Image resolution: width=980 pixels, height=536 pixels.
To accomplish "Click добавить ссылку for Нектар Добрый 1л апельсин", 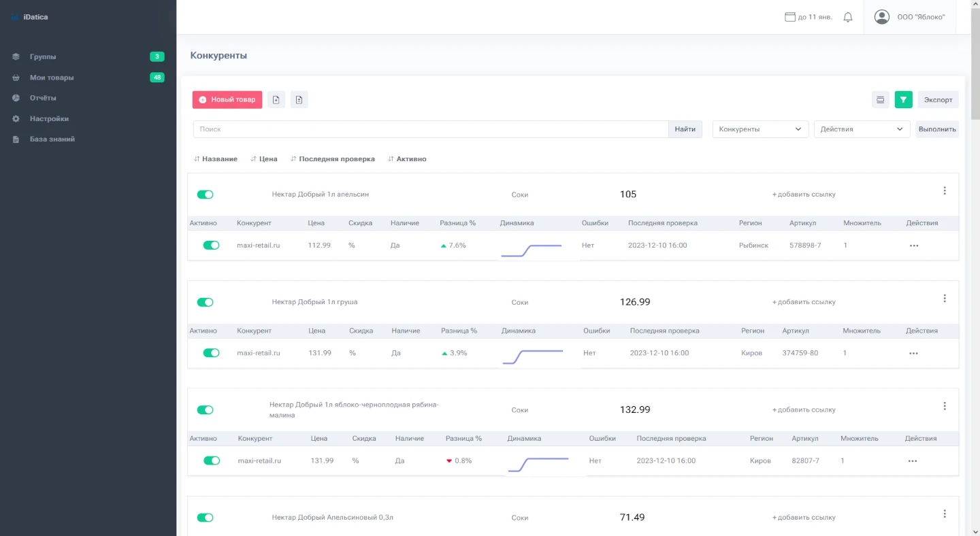I will (804, 195).
